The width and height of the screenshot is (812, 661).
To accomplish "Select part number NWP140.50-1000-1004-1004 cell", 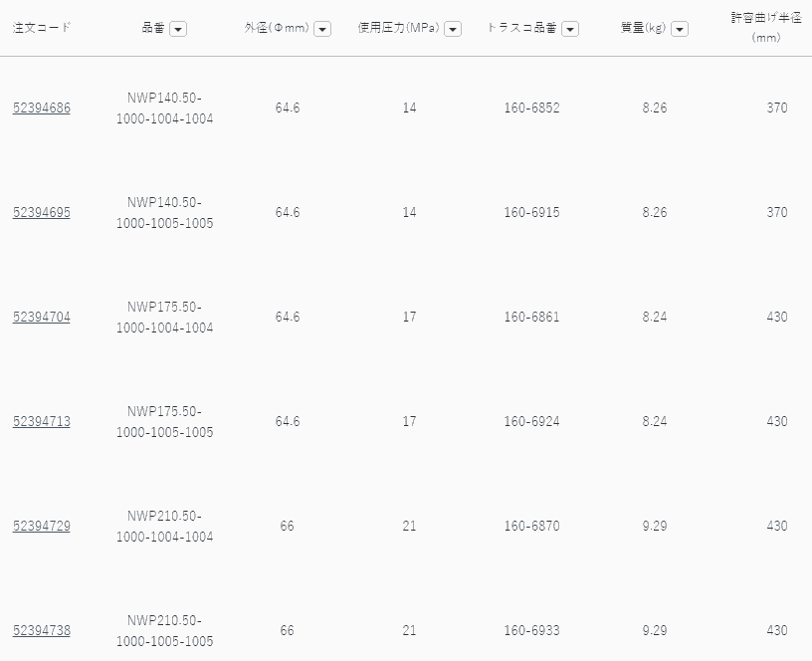I will coord(164,108).
